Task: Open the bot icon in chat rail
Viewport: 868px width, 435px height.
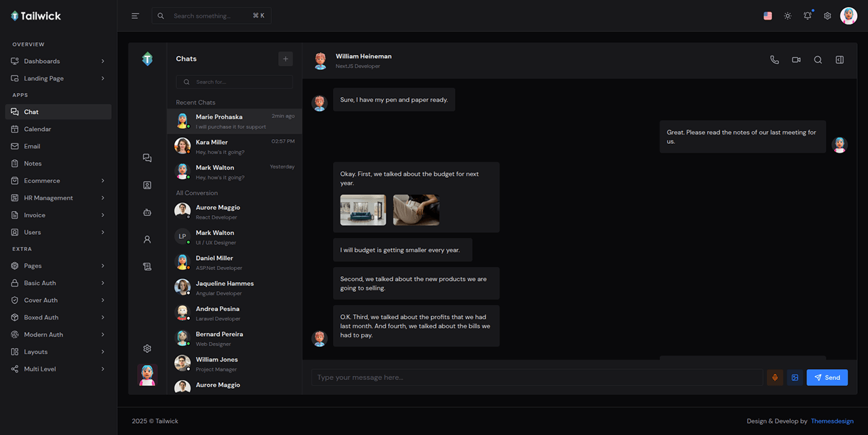Action: (x=147, y=212)
